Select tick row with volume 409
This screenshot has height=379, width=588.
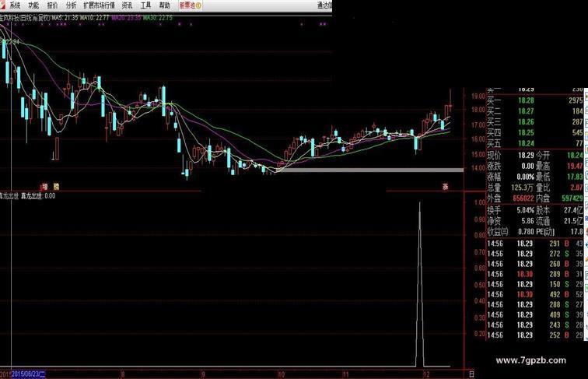[x=535, y=315]
